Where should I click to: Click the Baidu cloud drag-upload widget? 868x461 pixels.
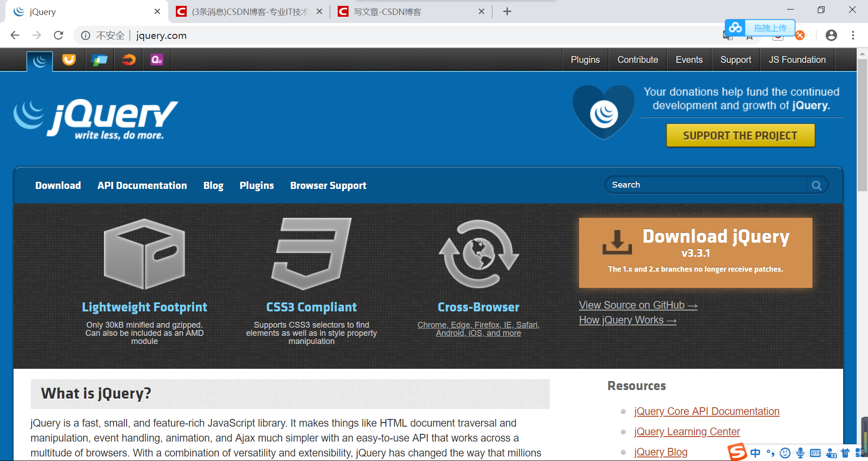click(760, 28)
